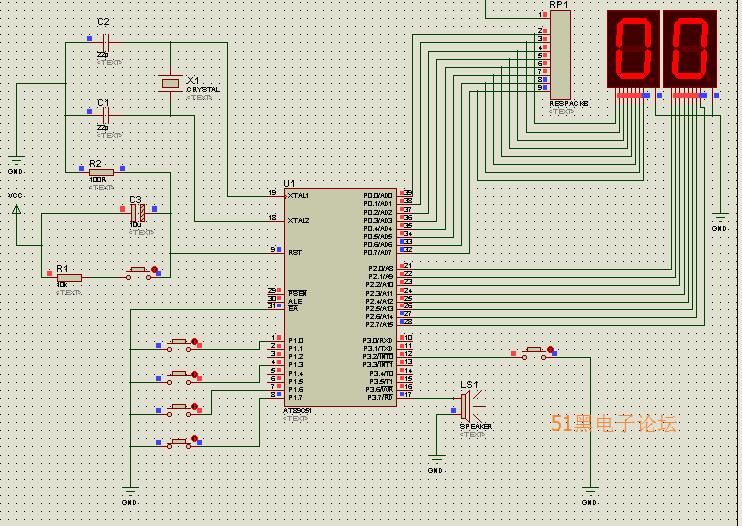The height and width of the screenshot is (526, 742).
Task: Select electrolytic capacitor C3
Action: 138,213
